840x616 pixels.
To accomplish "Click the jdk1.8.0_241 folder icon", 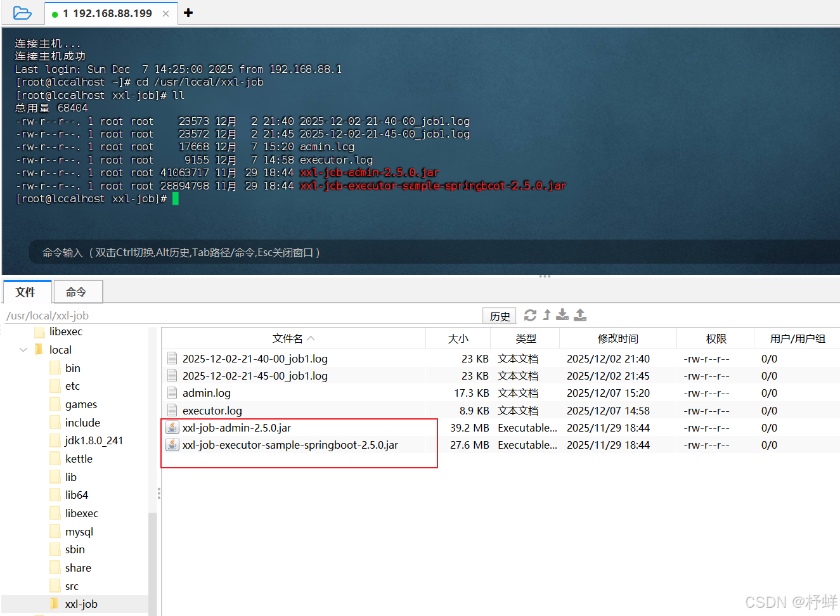I will [55, 440].
